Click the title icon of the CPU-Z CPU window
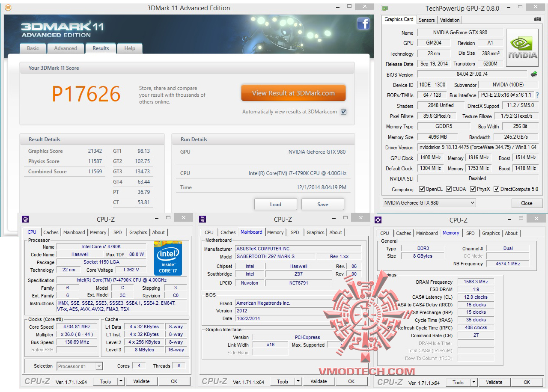The height and width of the screenshot is (392, 548). 25,219
